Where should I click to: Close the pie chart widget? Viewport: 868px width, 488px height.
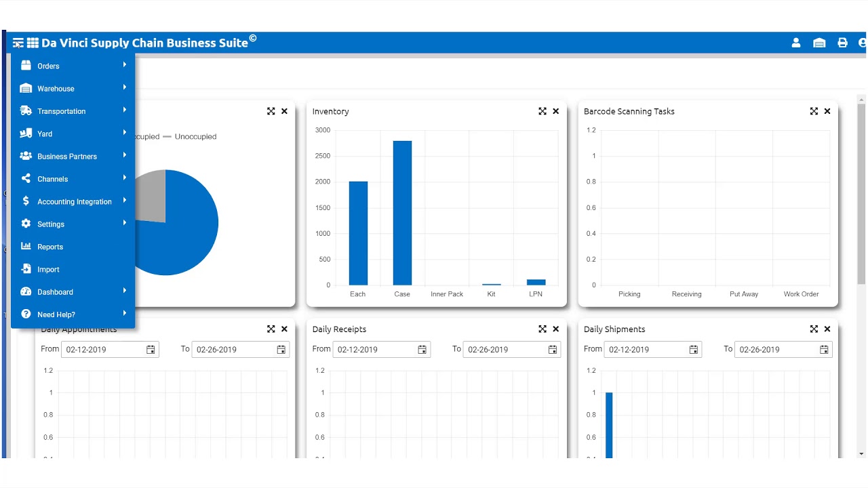(x=285, y=111)
